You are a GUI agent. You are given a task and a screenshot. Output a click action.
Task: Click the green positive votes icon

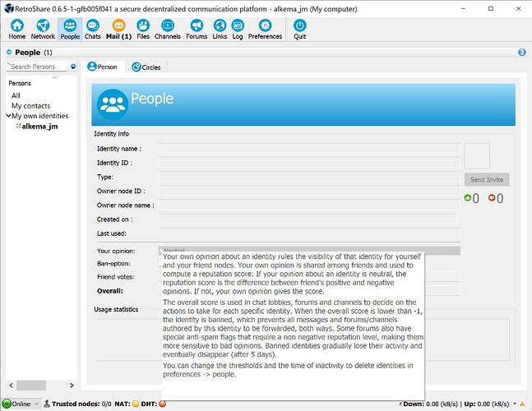[x=468, y=197]
